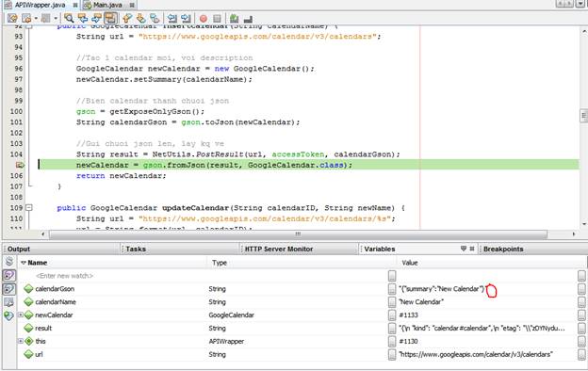
Task: Click Shift Line Left icon
Action: [172, 18]
